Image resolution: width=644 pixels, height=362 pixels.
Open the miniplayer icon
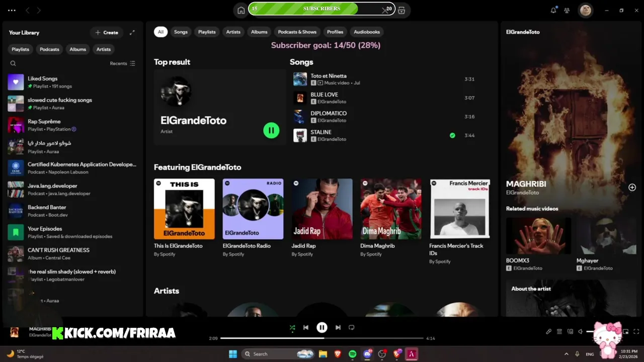pos(626,331)
